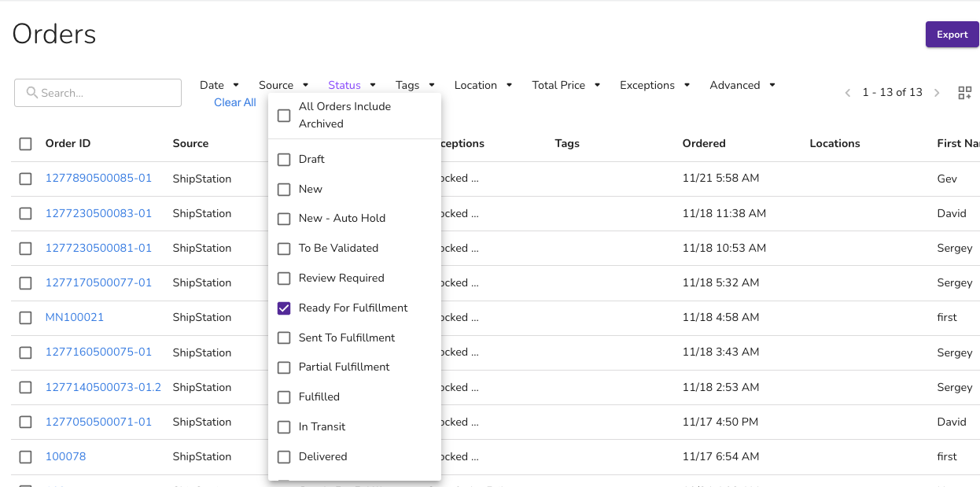Viewport: 980px width, 487px height.
Task: Select row checkbox for order 100078
Action: coord(25,456)
